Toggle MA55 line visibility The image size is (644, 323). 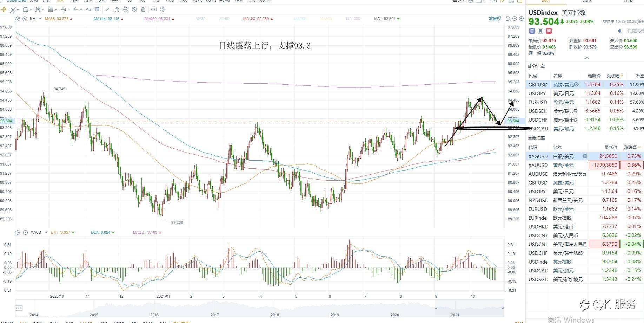(59, 19)
